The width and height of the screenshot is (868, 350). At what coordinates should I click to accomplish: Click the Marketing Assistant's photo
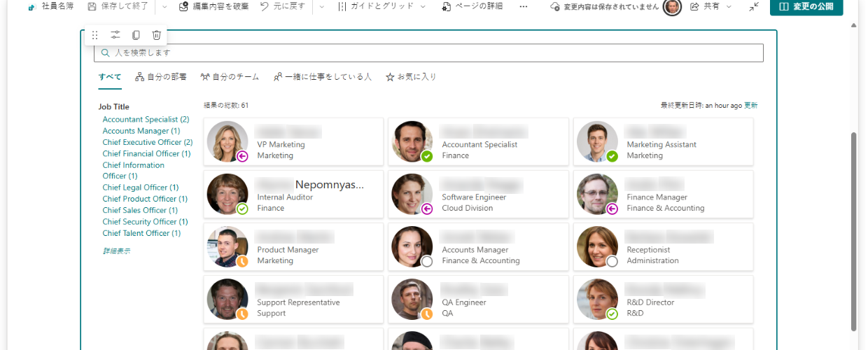[597, 141]
